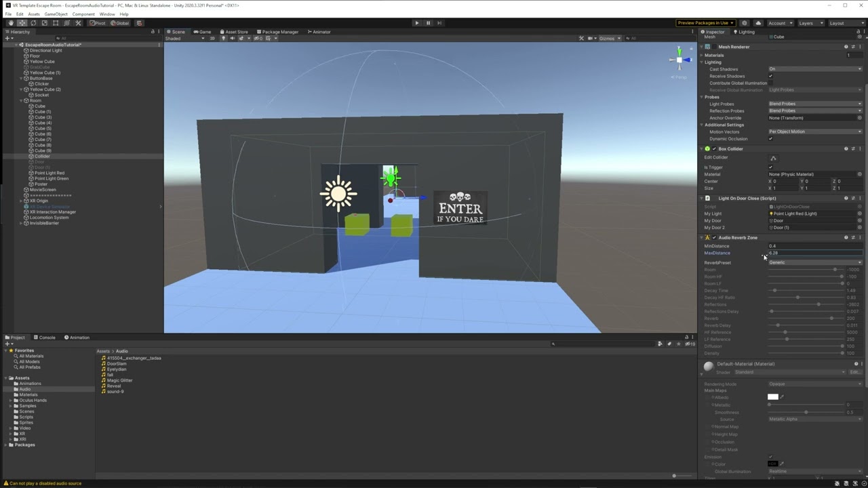868x488 pixels.
Task: Toggle Dynamic Occlusion checkbox
Action: (x=770, y=139)
